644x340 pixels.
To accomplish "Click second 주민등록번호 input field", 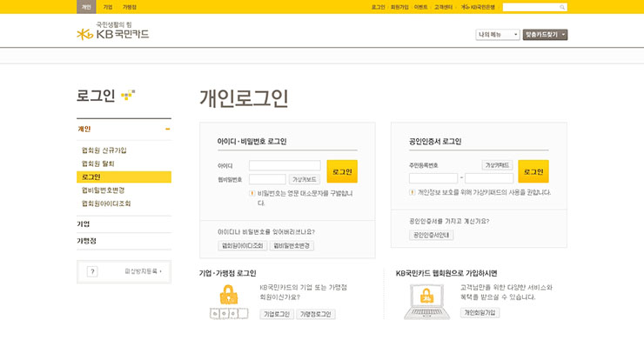I will click(x=489, y=178).
